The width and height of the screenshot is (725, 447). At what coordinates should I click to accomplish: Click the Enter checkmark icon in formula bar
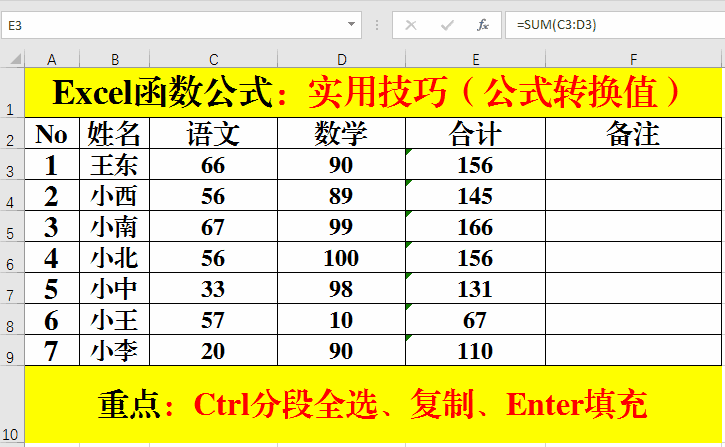(x=447, y=25)
